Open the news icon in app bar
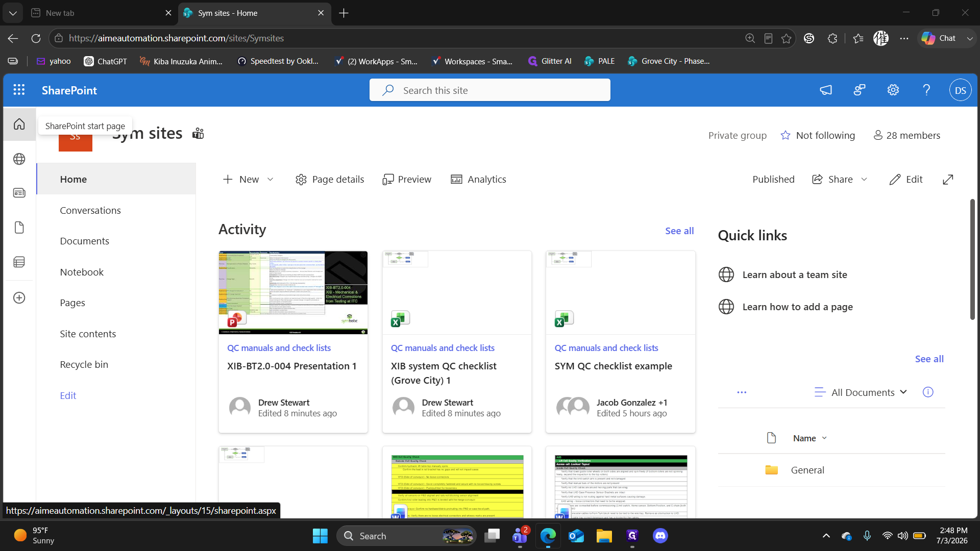 [19, 193]
